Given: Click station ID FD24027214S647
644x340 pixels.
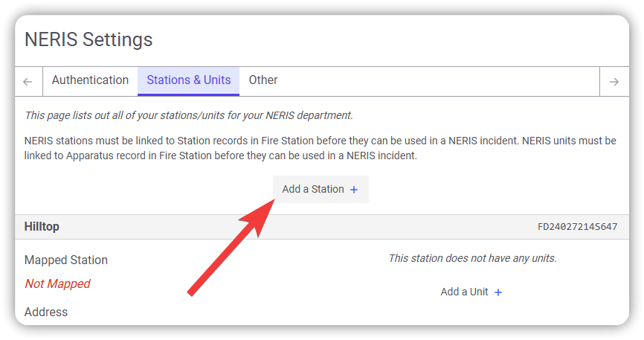Looking at the screenshot, I should [x=577, y=227].
